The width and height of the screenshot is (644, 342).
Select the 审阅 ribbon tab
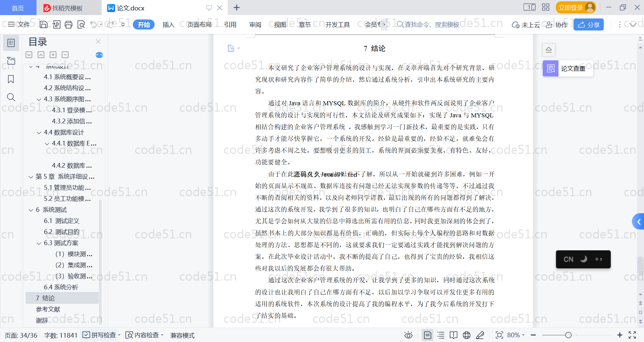click(255, 24)
